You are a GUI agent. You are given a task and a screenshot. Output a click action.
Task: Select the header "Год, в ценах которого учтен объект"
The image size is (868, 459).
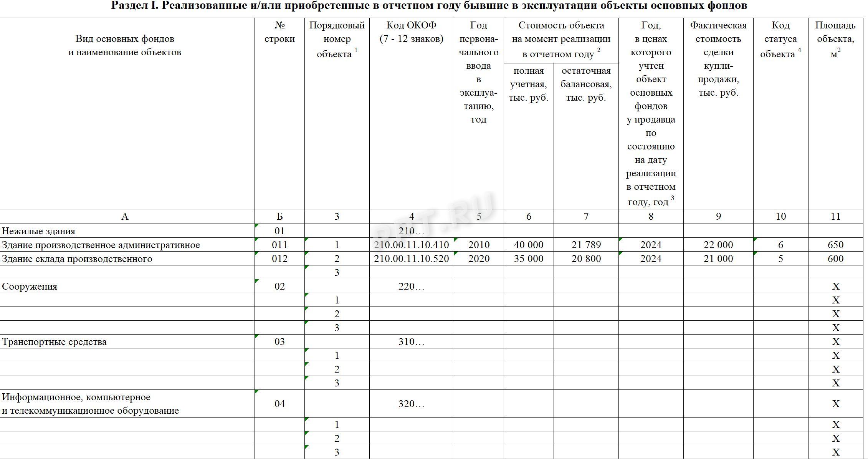tap(651, 113)
